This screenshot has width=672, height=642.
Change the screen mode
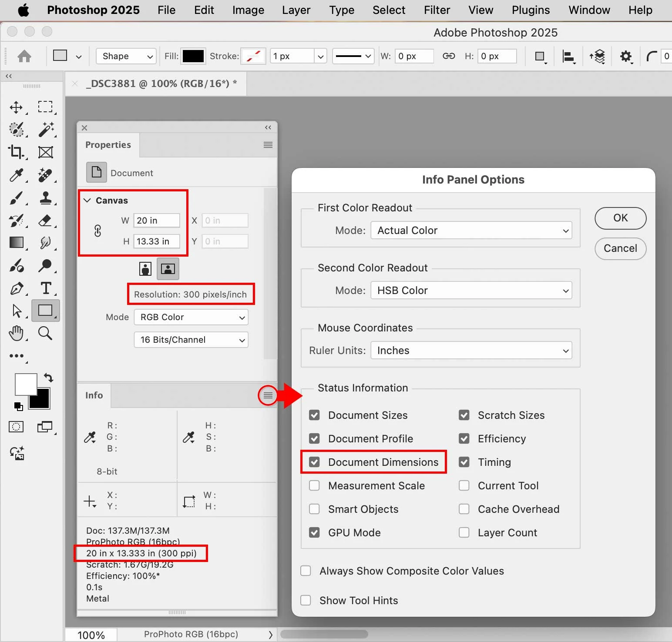pyautogui.click(x=45, y=427)
